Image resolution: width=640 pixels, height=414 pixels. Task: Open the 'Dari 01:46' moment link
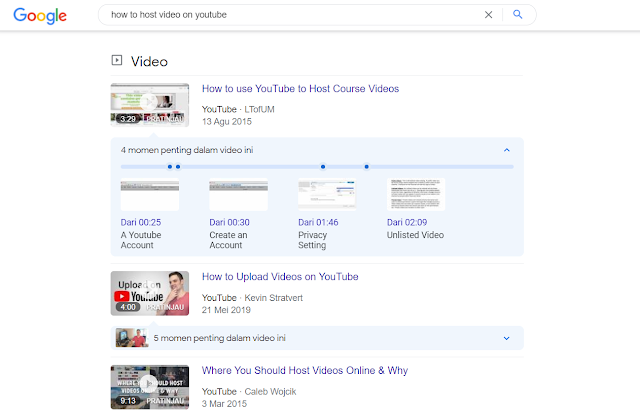tap(318, 223)
